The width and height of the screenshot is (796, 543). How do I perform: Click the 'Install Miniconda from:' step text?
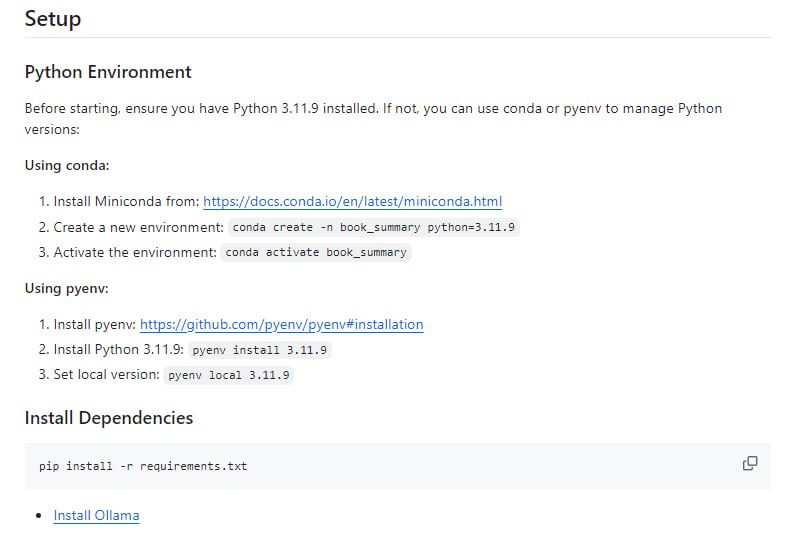pos(126,201)
